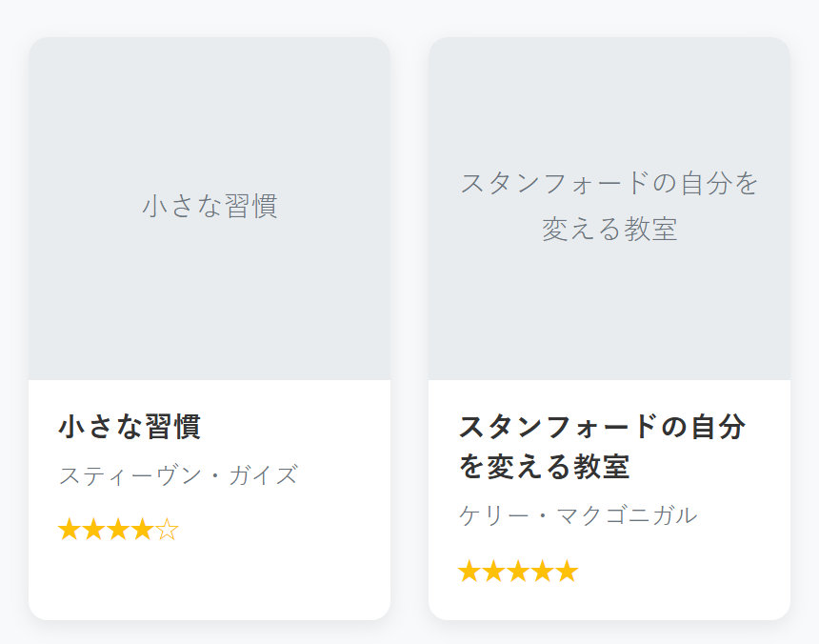This screenshot has height=644, width=819.
Task: Rate スタンフォードの自分を変える教室 three stars
Action: [x=518, y=572]
